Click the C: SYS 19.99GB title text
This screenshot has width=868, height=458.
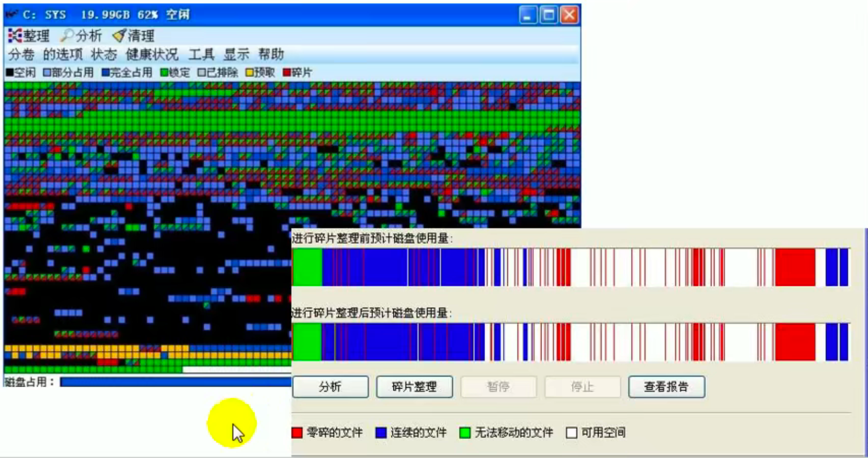pos(107,14)
